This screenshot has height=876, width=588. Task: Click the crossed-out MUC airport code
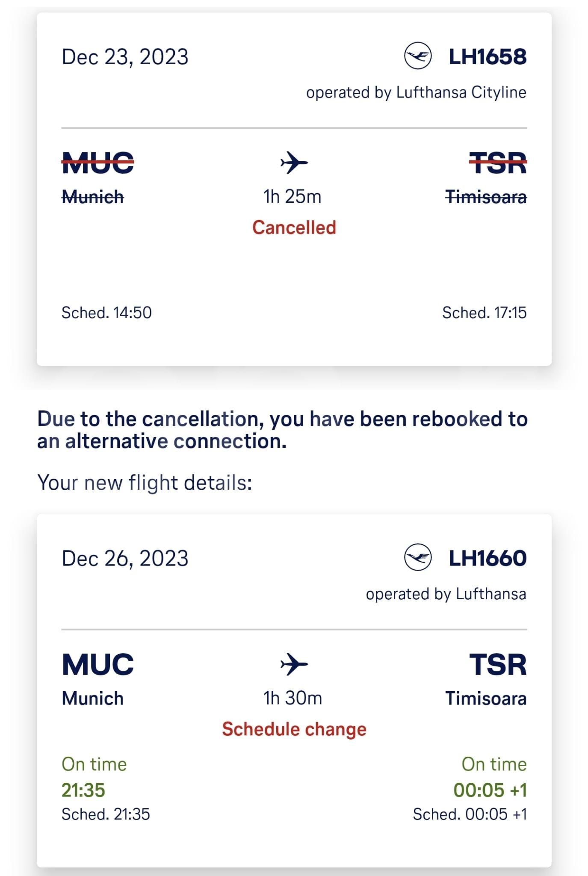(98, 163)
